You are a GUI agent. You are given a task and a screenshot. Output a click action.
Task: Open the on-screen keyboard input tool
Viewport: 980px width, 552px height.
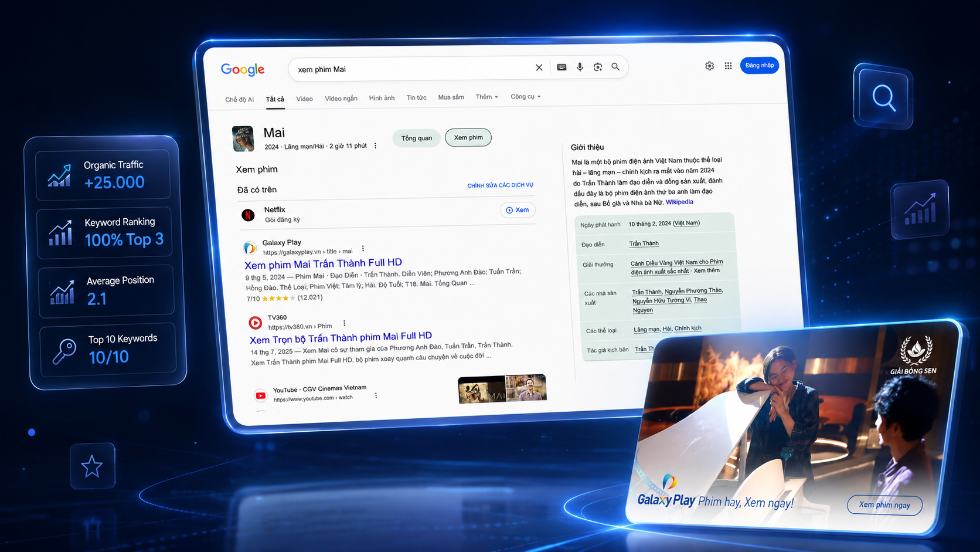point(562,67)
